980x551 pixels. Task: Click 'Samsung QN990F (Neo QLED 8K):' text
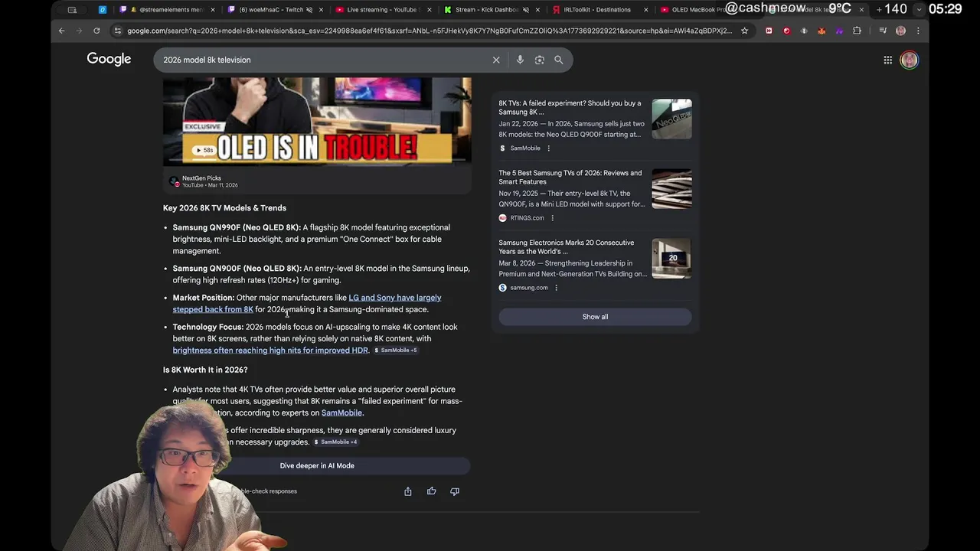[237, 227]
